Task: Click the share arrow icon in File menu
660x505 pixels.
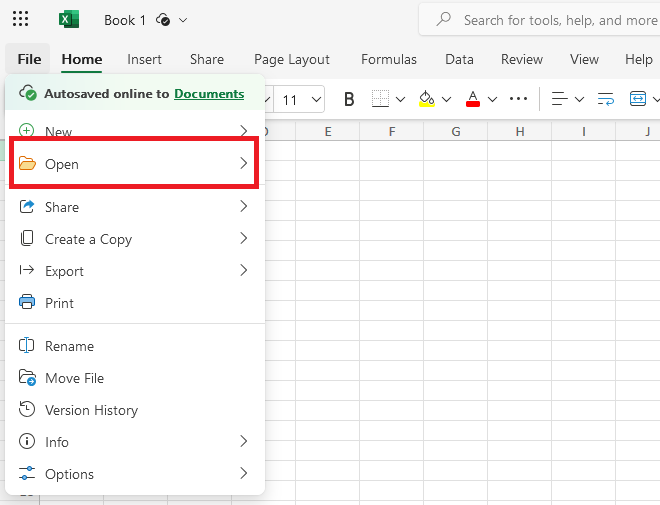Action: (27, 206)
